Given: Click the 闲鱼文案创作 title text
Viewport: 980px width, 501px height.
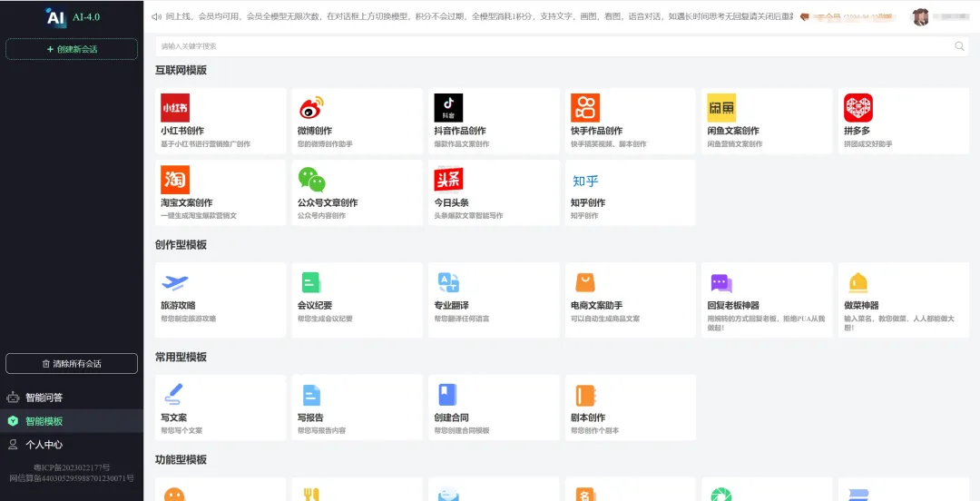Looking at the screenshot, I should (733, 131).
